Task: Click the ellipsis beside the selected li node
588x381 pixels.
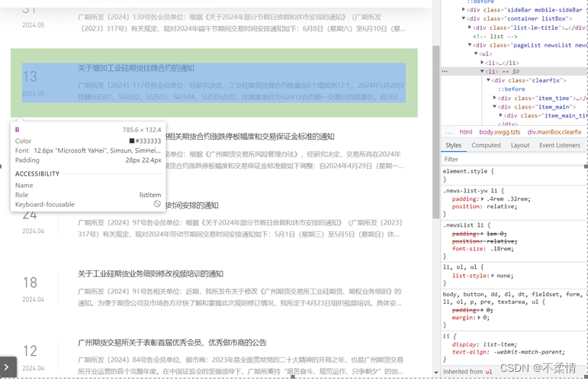Action: click(x=445, y=71)
